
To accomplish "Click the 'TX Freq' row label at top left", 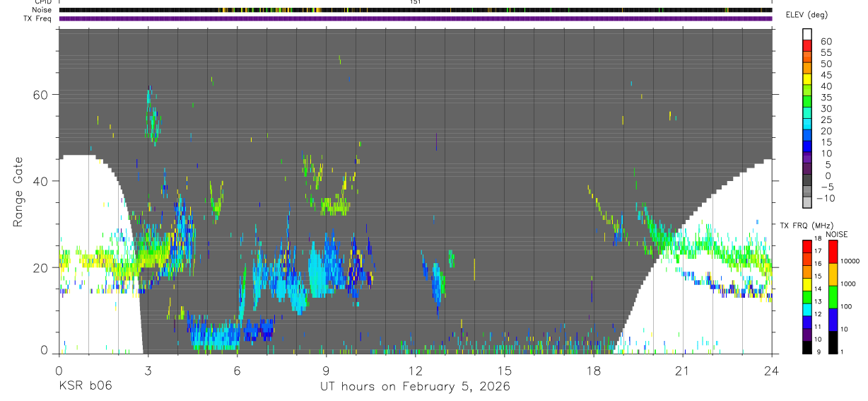I will pos(37,19).
